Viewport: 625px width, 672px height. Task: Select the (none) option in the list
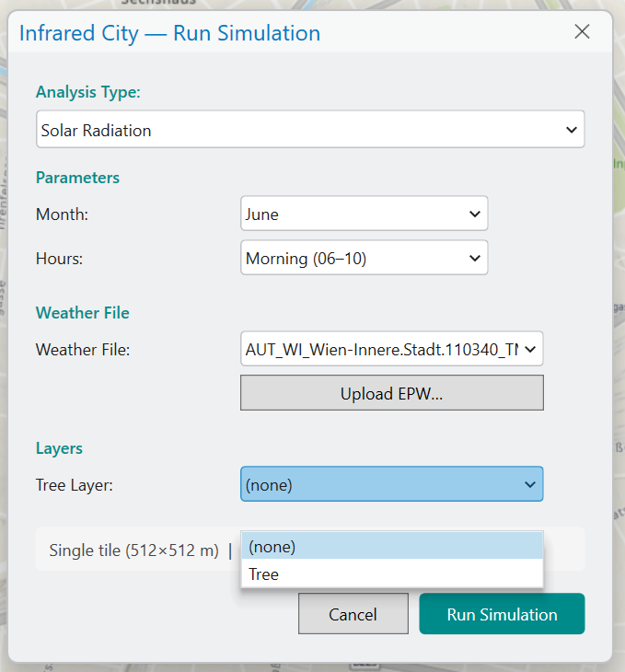(392, 547)
